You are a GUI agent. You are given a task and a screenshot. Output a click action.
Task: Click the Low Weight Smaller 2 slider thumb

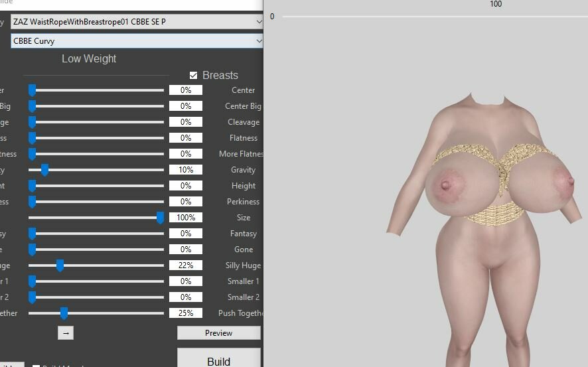click(x=33, y=297)
